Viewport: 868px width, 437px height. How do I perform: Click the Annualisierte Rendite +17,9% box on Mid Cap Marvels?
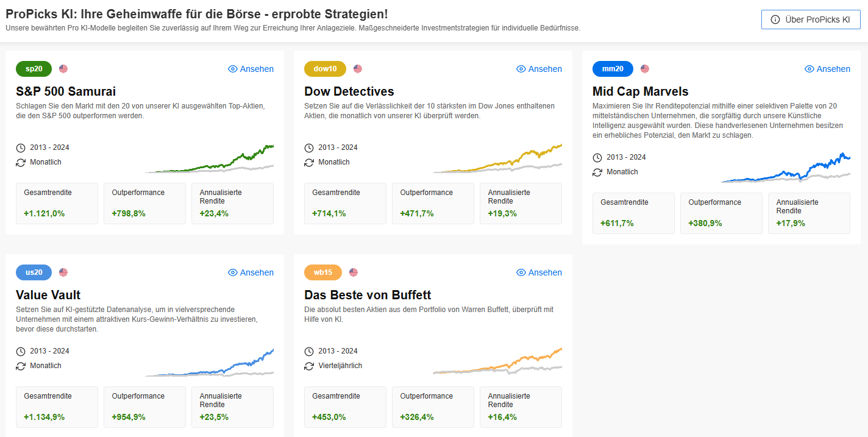pos(809,213)
